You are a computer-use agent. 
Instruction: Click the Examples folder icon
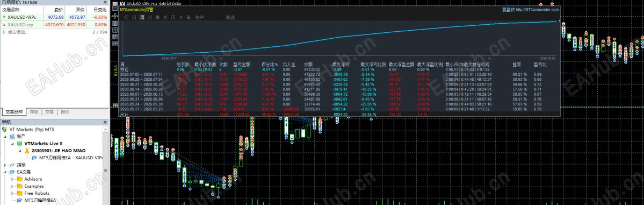19,186
